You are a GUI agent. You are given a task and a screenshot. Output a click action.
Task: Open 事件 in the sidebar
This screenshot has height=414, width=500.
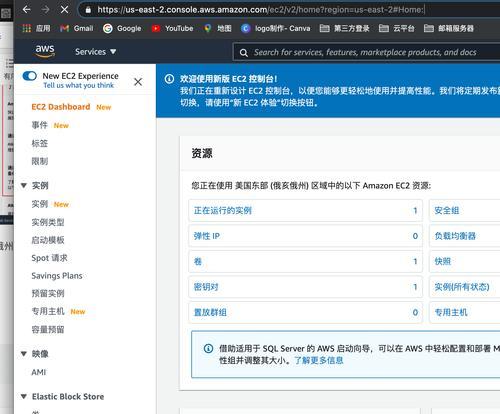click(x=40, y=125)
